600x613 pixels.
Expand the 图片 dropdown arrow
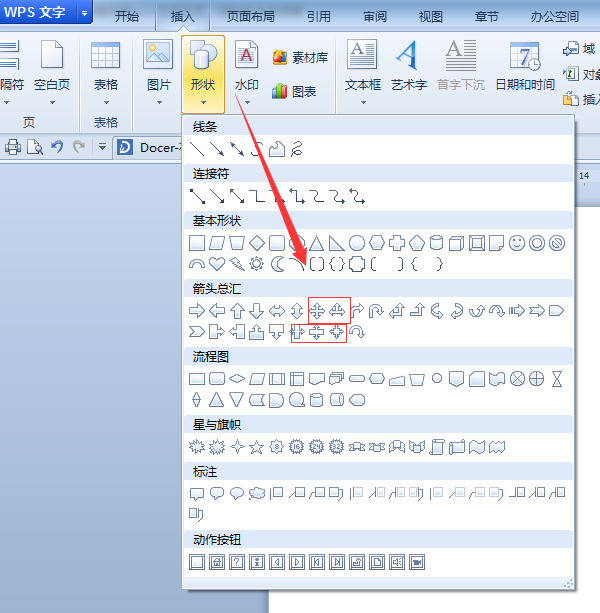click(x=159, y=103)
